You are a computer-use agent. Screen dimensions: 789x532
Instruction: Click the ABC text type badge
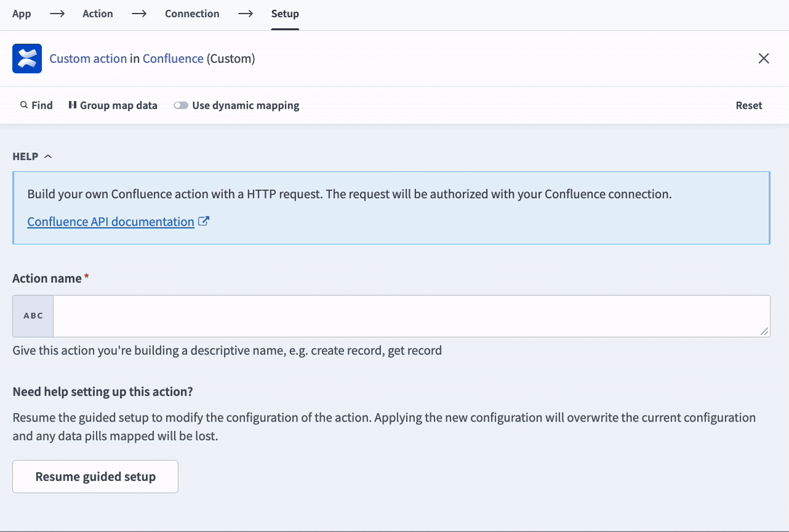33,316
